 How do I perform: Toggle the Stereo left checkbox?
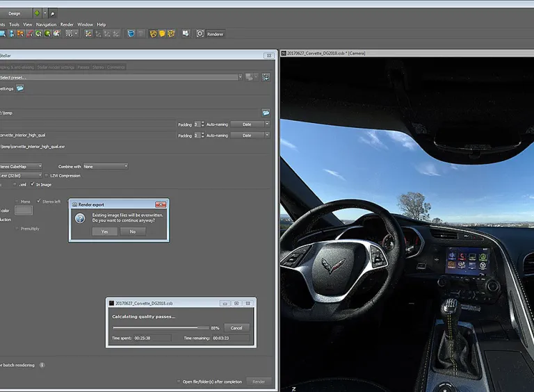pos(38,202)
